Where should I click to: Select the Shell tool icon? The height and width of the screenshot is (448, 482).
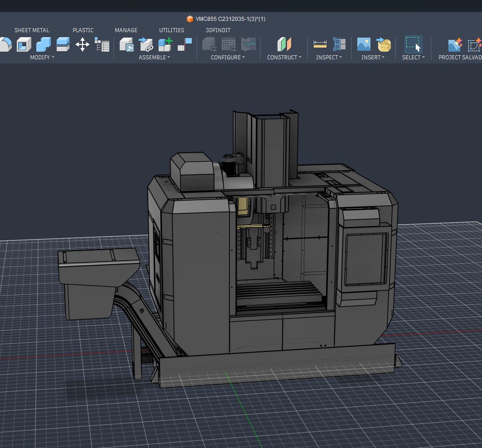point(24,44)
